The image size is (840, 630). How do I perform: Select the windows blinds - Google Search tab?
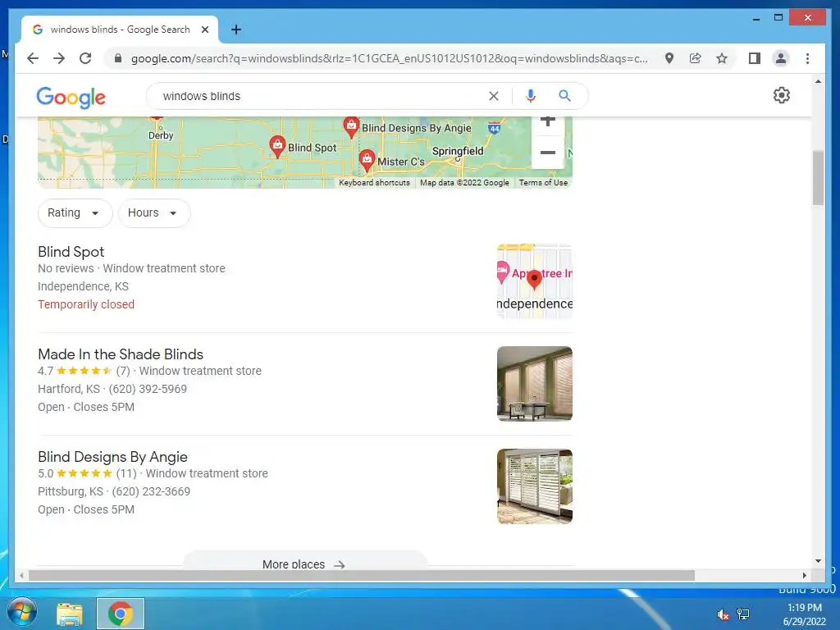pos(120,30)
